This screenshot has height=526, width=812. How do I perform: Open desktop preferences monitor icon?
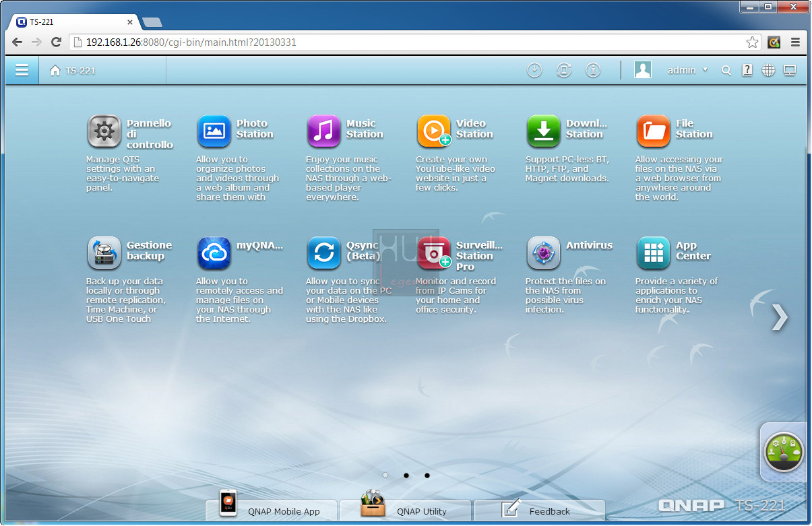point(790,70)
